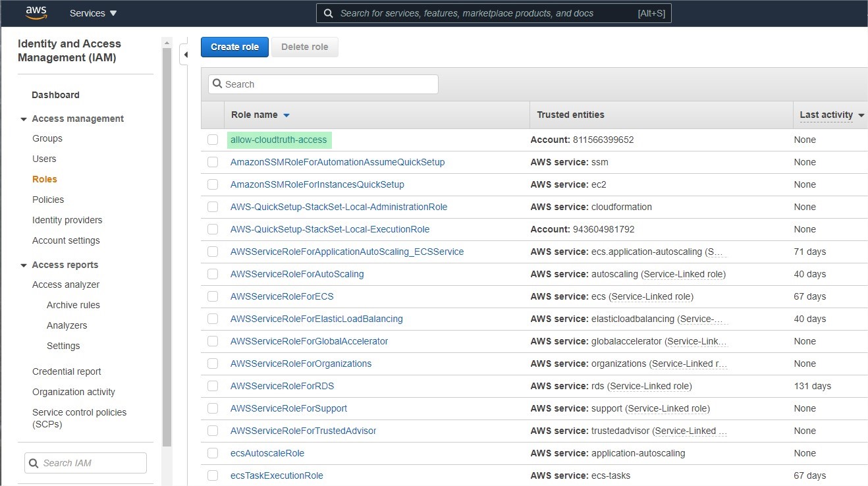Open AWSServiceRoleForOrganizations link
Image resolution: width=868 pixels, height=486 pixels.
301,364
